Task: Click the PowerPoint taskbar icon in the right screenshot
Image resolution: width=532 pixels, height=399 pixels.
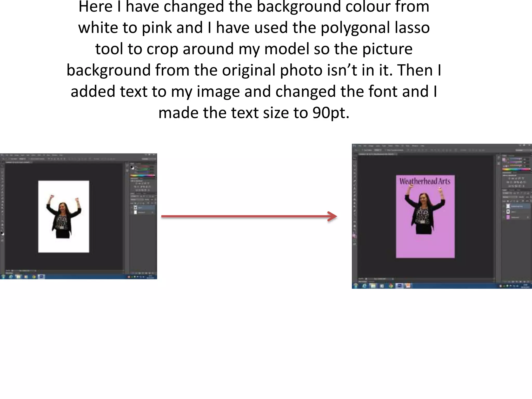Action: click(408, 286)
